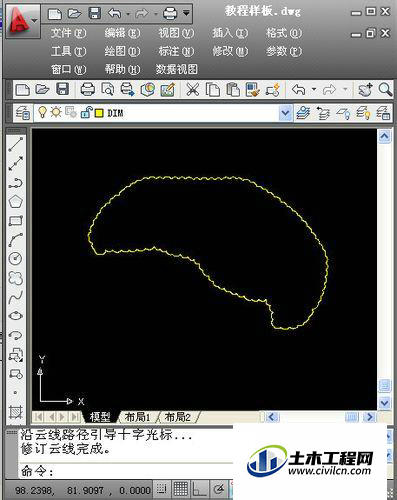Click the Match Properties icon

(253, 90)
